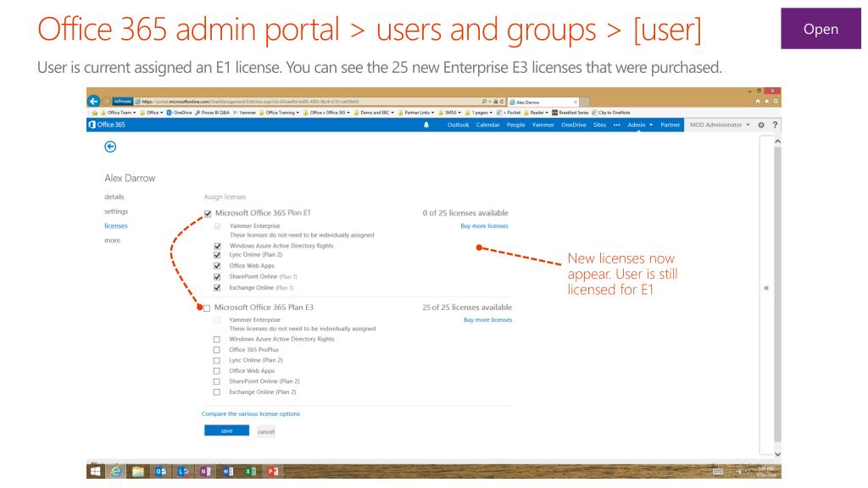
Task: Click Buy more licenses for Plan E1
Action: [484, 226]
